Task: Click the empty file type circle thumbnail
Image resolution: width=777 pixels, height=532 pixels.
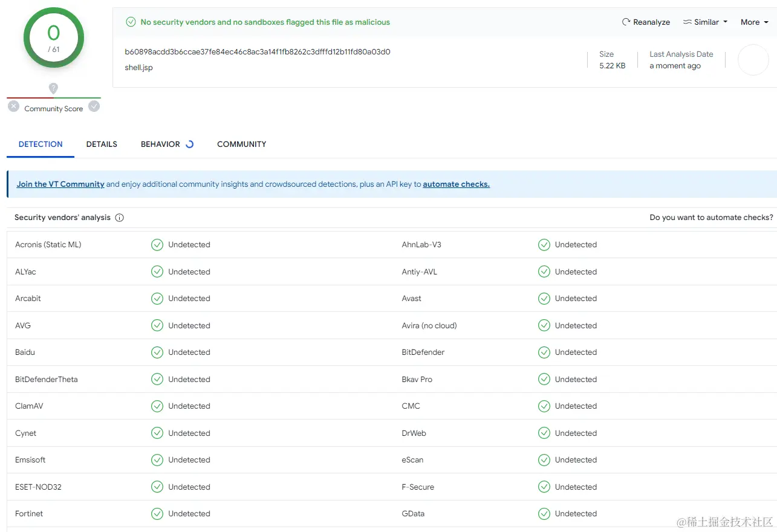Action: click(x=753, y=60)
